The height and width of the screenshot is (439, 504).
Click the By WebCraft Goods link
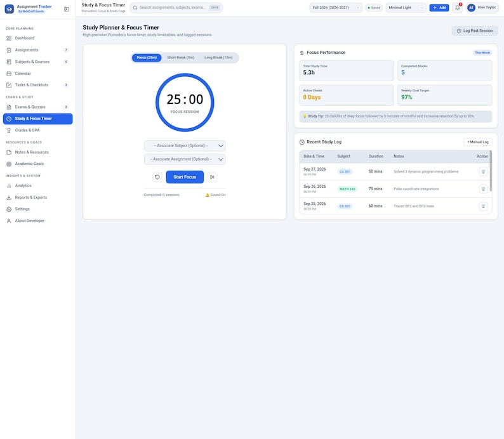pos(31,11)
